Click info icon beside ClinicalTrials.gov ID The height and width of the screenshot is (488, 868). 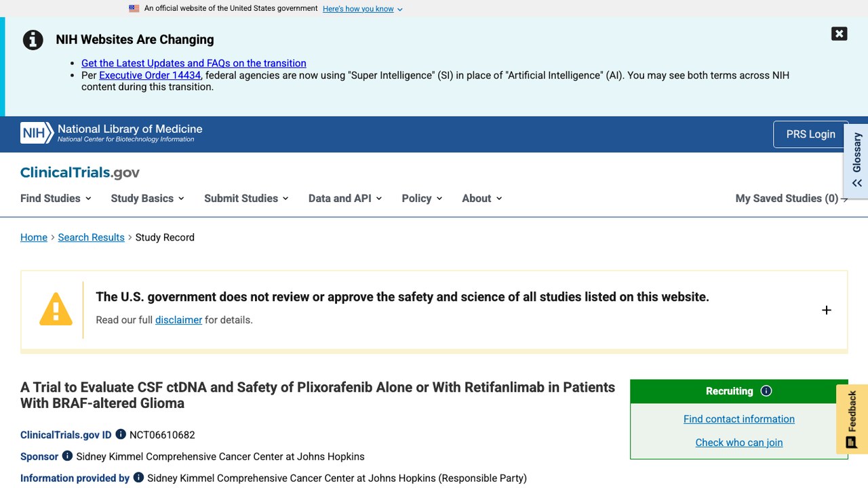(x=121, y=434)
